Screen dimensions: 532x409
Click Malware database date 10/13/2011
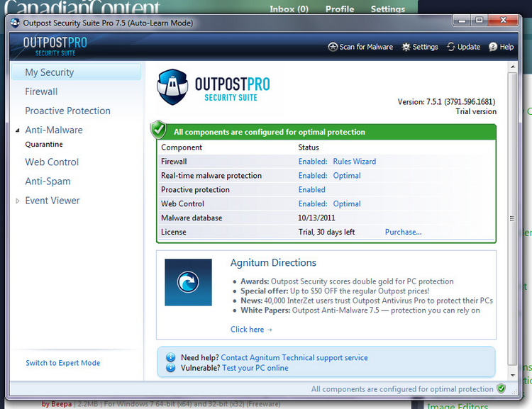316,218
